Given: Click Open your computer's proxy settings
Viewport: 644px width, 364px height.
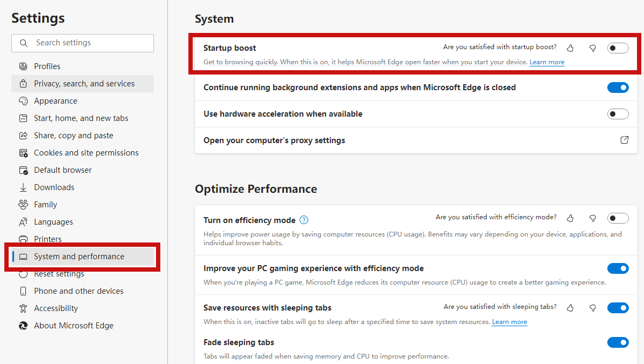Looking at the screenshot, I should tap(416, 140).
